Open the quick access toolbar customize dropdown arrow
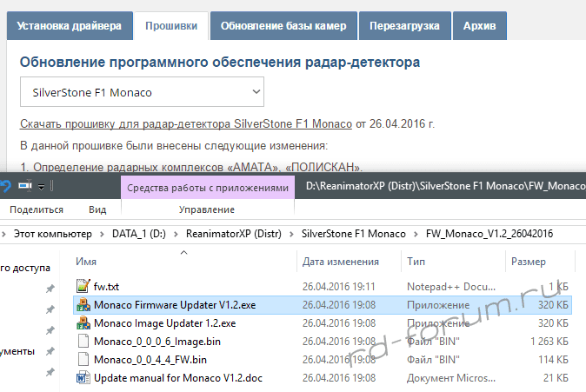Image resolution: width=586 pixels, height=392 pixels. click(x=42, y=187)
